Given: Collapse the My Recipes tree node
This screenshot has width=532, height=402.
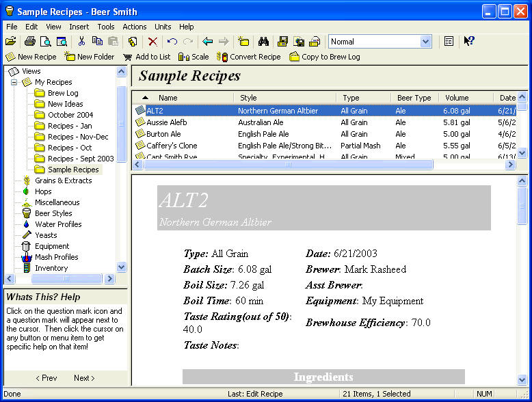Looking at the screenshot, I should [x=14, y=82].
